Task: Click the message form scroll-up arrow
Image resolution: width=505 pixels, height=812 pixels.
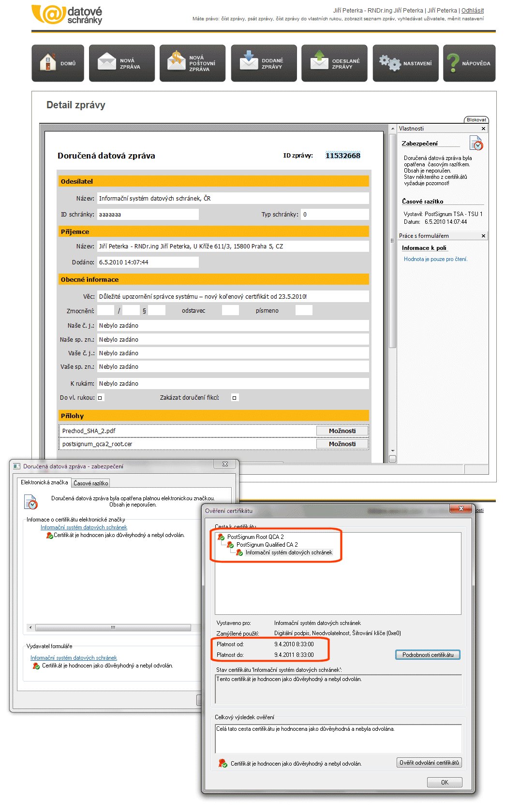Action: pyautogui.click(x=392, y=129)
